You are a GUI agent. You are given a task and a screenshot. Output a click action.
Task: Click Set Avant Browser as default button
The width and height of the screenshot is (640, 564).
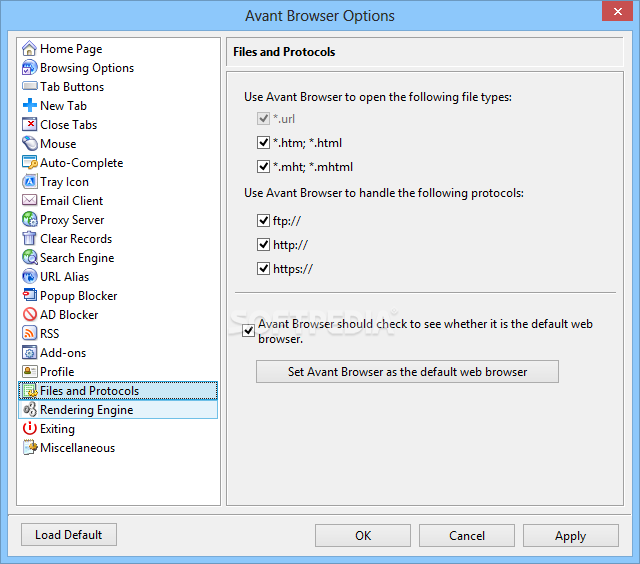tap(407, 371)
